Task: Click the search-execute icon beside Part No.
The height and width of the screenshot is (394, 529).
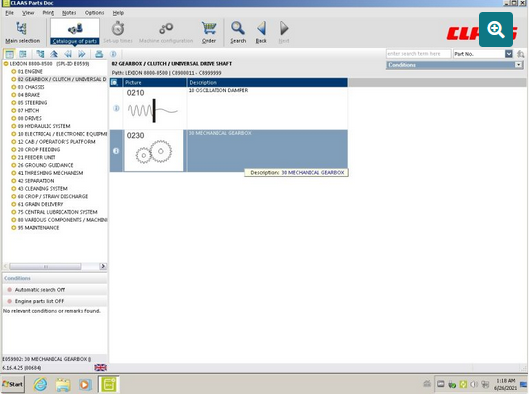Action: (521, 54)
